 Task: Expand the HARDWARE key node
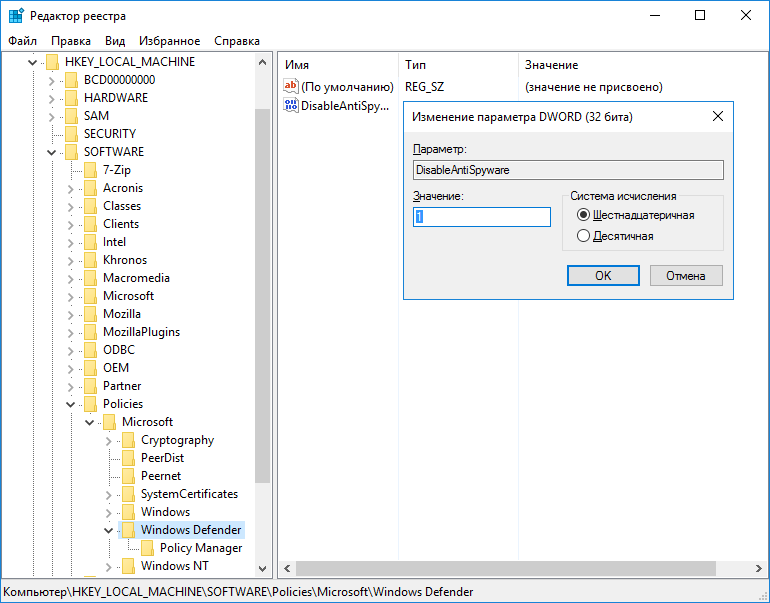pos(51,98)
